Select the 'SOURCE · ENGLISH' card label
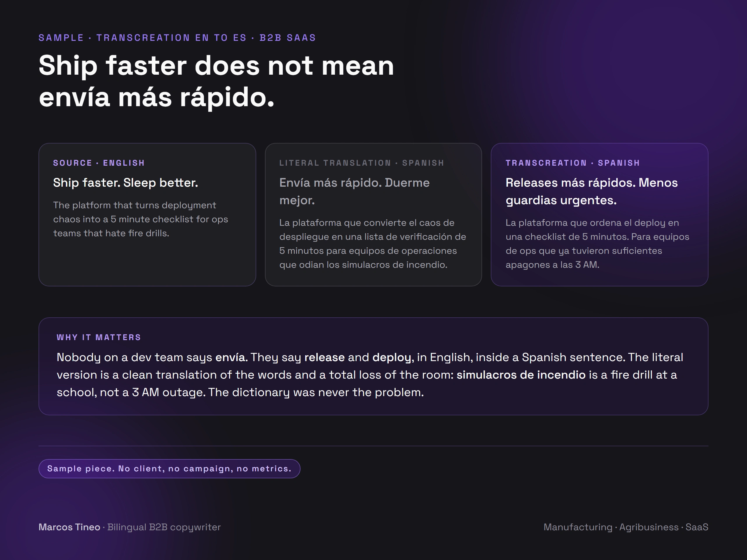747x560 pixels. tap(99, 163)
